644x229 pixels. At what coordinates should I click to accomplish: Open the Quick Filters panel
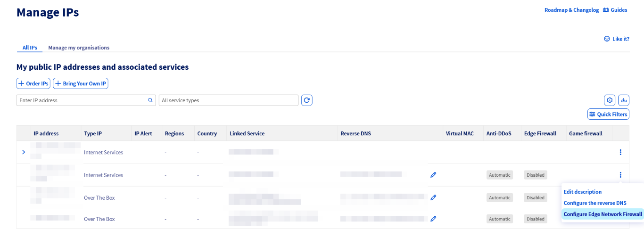tap(608, 114)
